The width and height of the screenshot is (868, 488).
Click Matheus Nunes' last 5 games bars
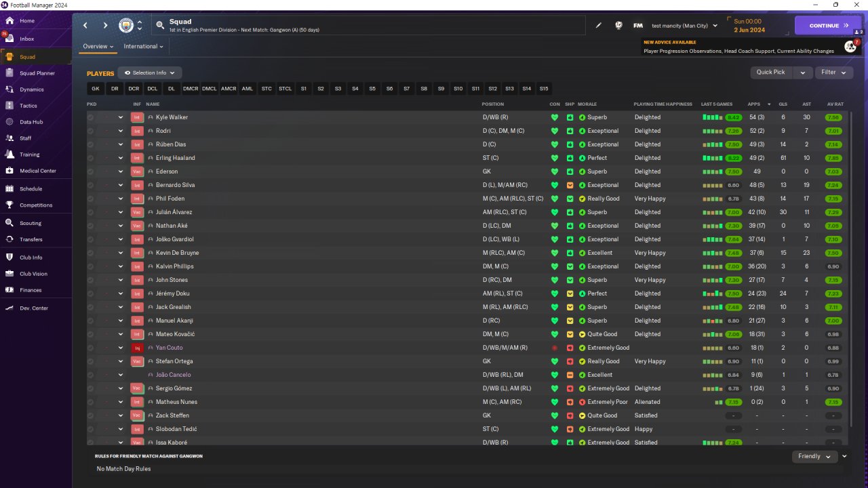click(x=718, y=402)
